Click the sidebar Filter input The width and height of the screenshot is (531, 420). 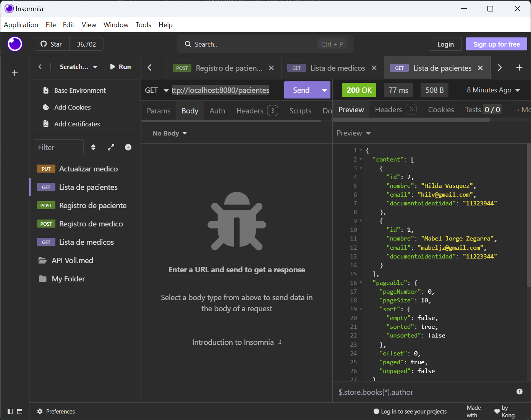[59, 147]
